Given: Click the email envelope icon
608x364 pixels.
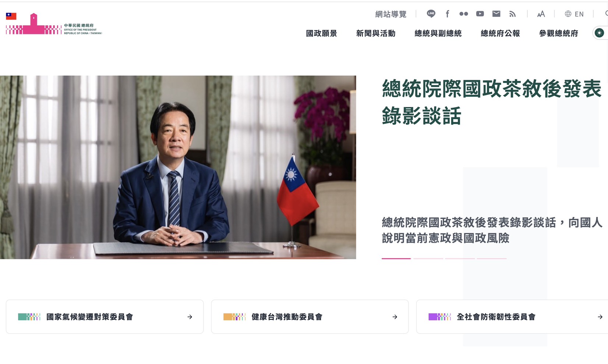Looking at the screenshot, I should 496,14.
